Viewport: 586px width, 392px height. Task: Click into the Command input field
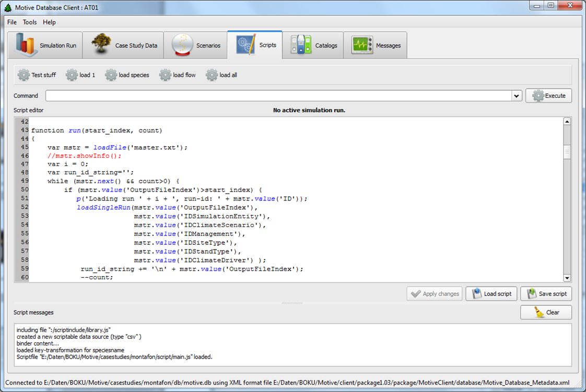(x=278, y=96)
